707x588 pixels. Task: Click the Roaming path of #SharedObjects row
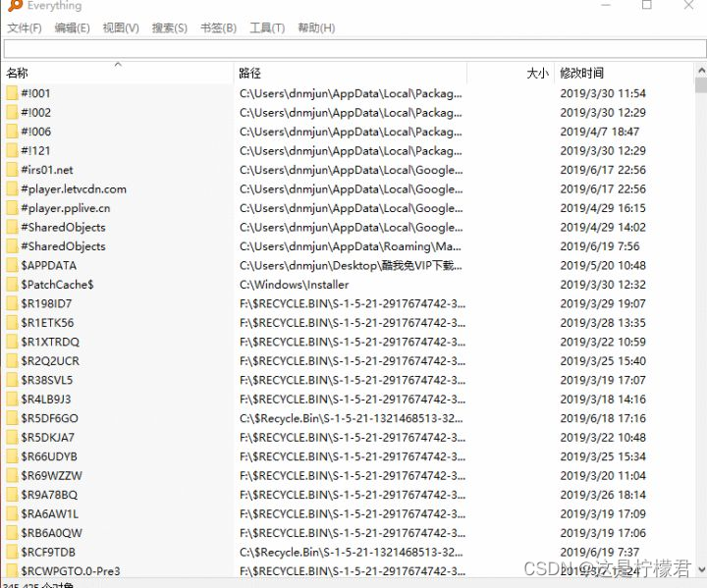point(351,246)
